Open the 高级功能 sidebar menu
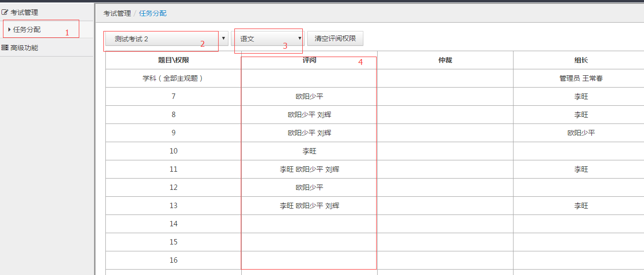 (24, 48)
